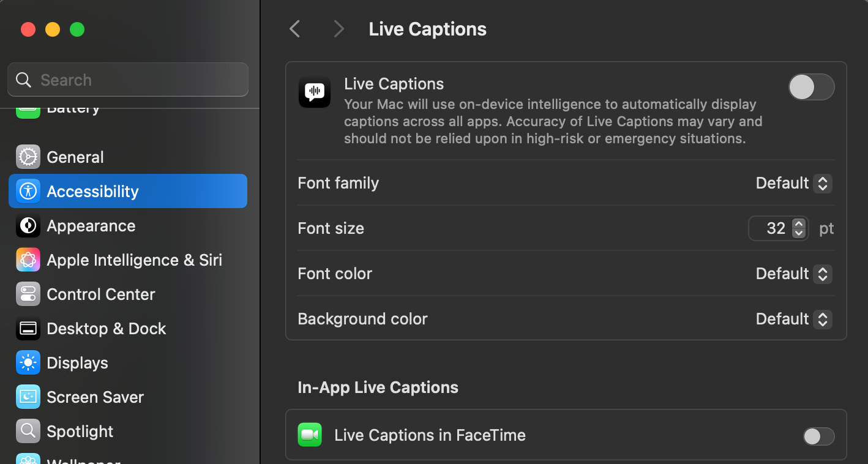Turn on Live Captions in FaceTime

818,436
